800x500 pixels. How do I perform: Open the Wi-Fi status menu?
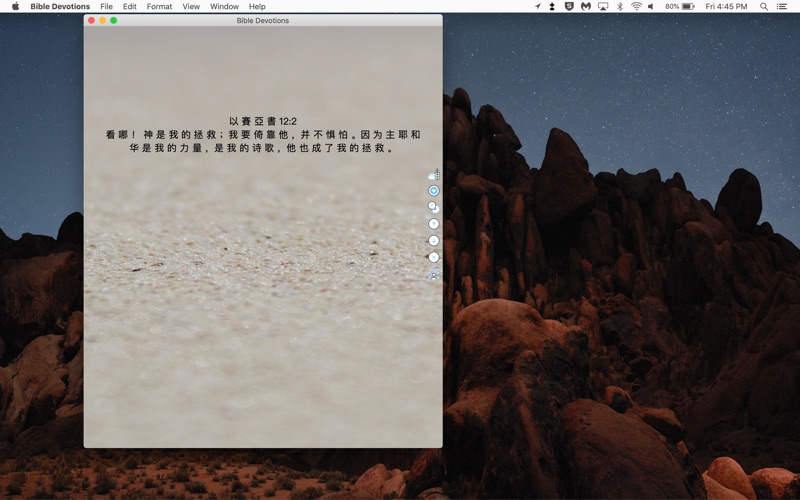click(636, 6)
